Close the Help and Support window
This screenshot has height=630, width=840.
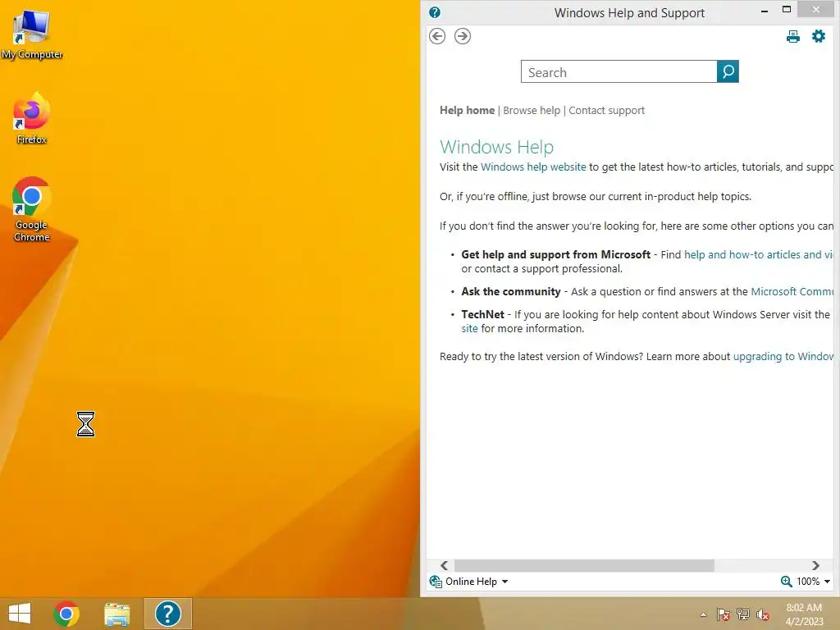(816, 10)
